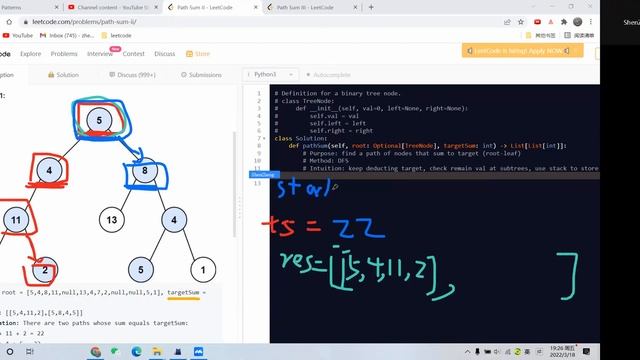Screen dimensions: 640x360
Task: Open File Explorer from the taskbar
Action: pos(157,351)
